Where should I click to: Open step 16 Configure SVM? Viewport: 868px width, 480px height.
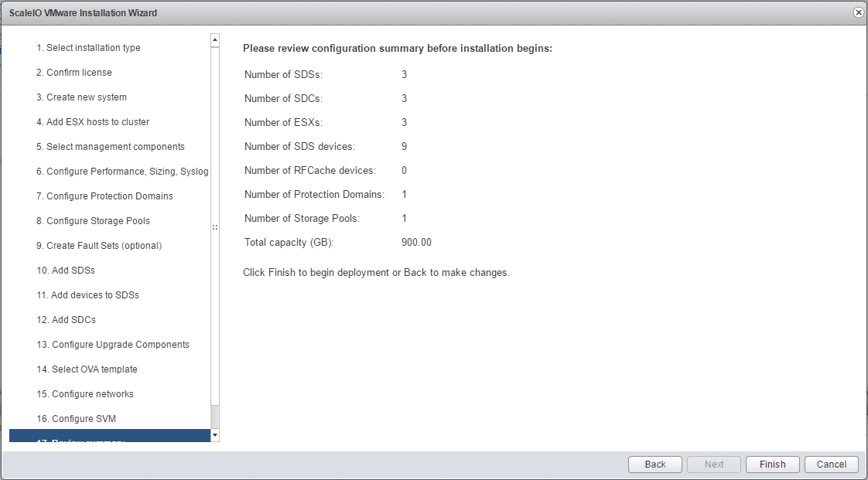77,419
